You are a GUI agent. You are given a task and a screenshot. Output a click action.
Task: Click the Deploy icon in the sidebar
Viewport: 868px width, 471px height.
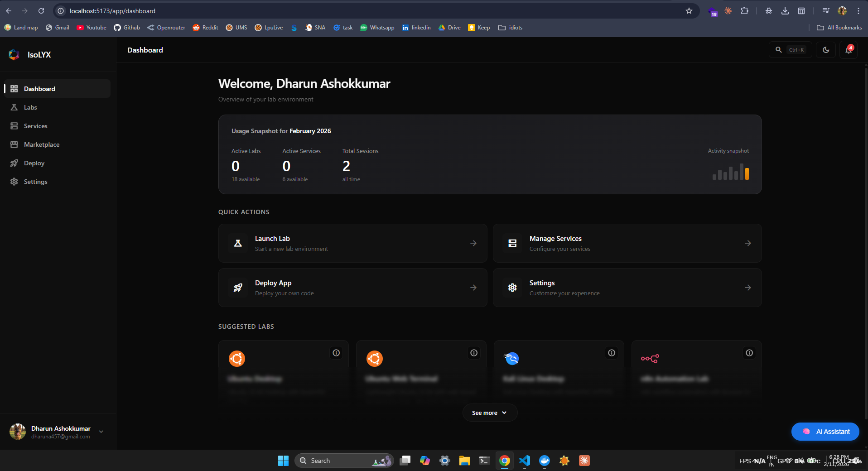coord(14,163)
